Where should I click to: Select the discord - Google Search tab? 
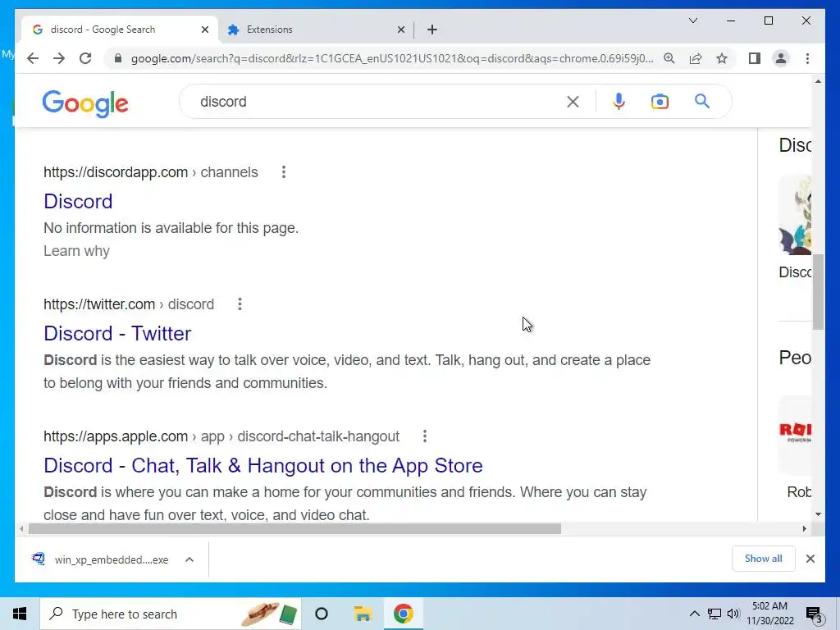pos(120,30)
